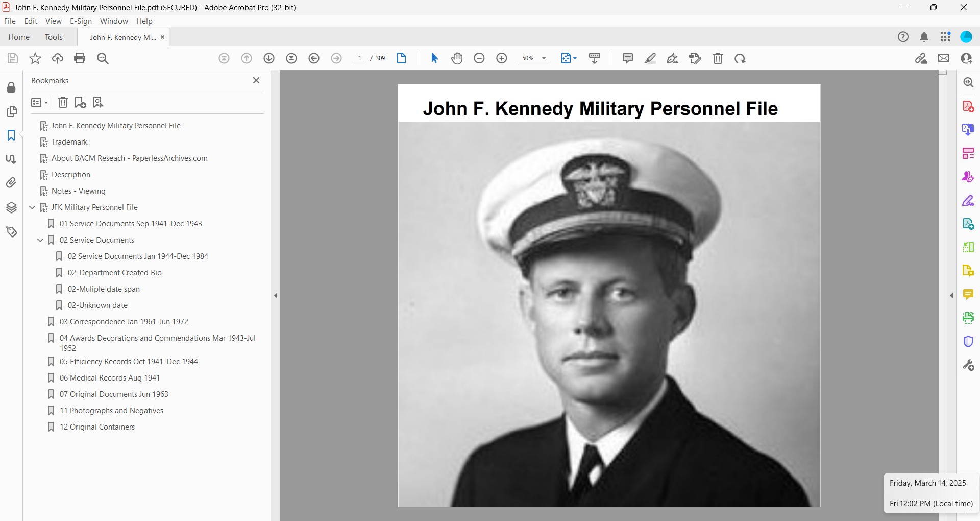Image resolution: width=980 pixels, height=521 pixels.
Task: Open Export PDF in the right panel
Action: tap(968, 129)
